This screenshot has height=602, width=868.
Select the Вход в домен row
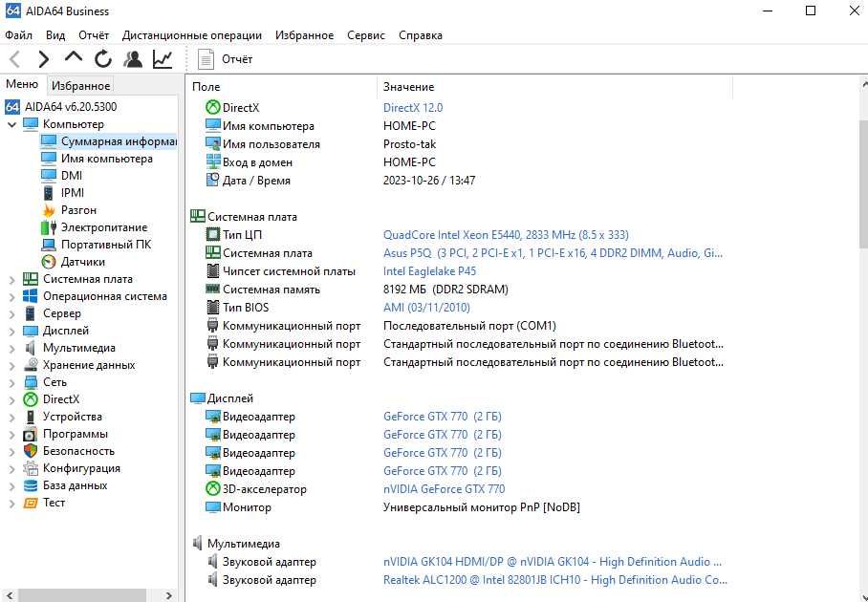point(460,162)
